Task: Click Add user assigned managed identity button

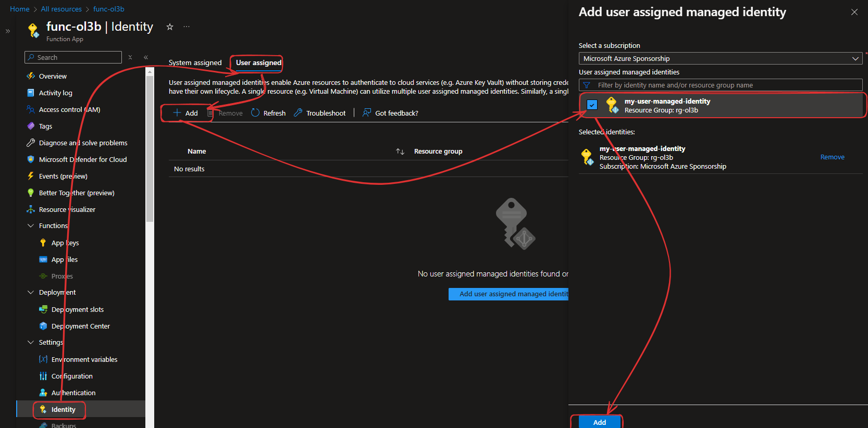Action: pyautogui.click(x=509, y=294)
